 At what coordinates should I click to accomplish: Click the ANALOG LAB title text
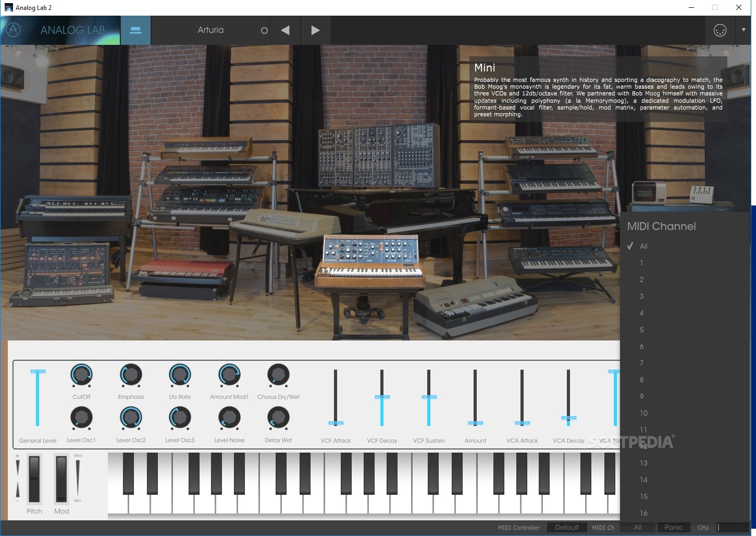tap(72, 30)
